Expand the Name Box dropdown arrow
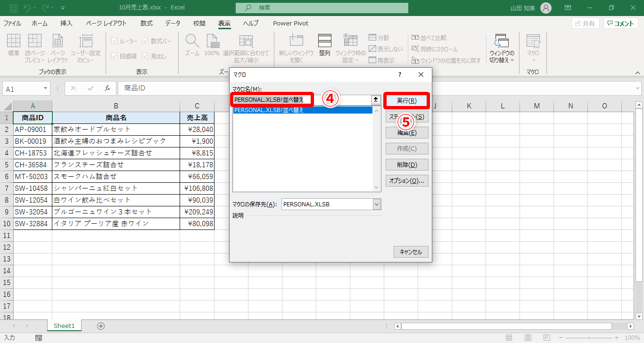The image size is (644, 343). (46, 88)
